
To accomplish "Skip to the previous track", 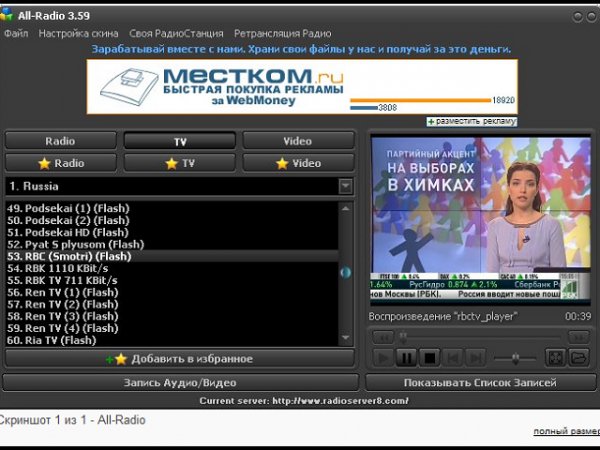I will tap(453, 359).
